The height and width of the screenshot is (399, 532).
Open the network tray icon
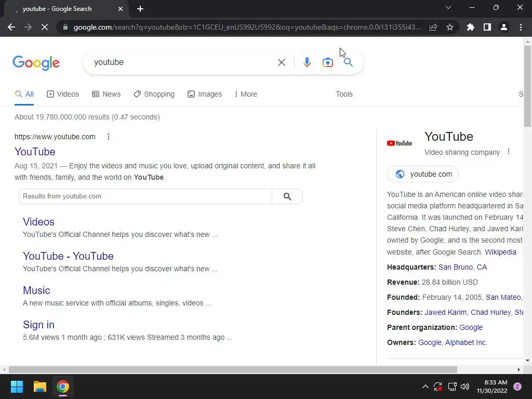(452, 387)
